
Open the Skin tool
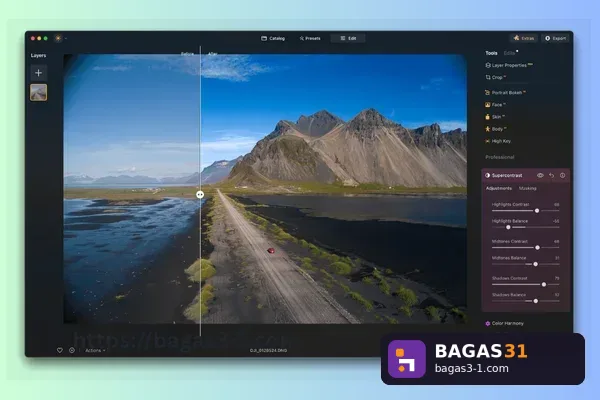coord(495,117)
